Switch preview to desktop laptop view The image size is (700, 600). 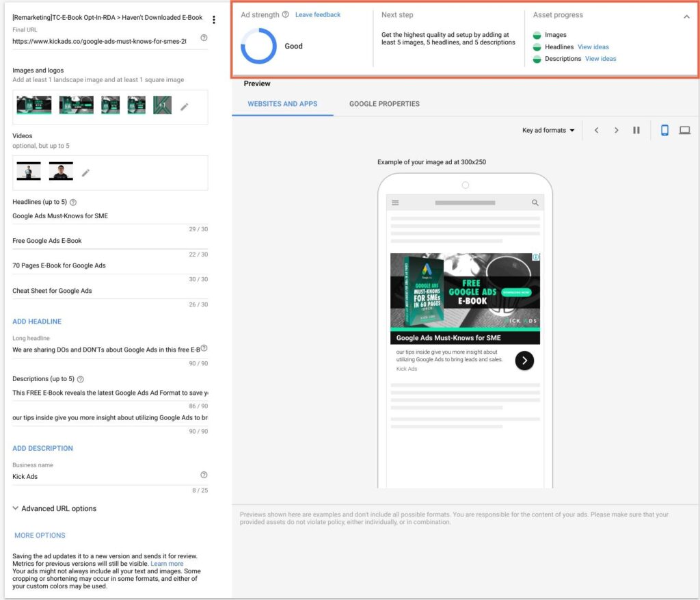coord(685,130)
